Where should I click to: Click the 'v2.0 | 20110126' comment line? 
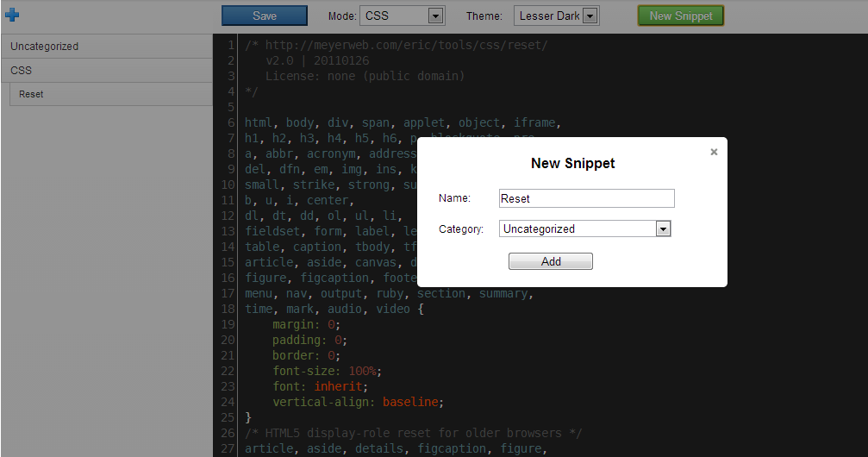point(317,61)
